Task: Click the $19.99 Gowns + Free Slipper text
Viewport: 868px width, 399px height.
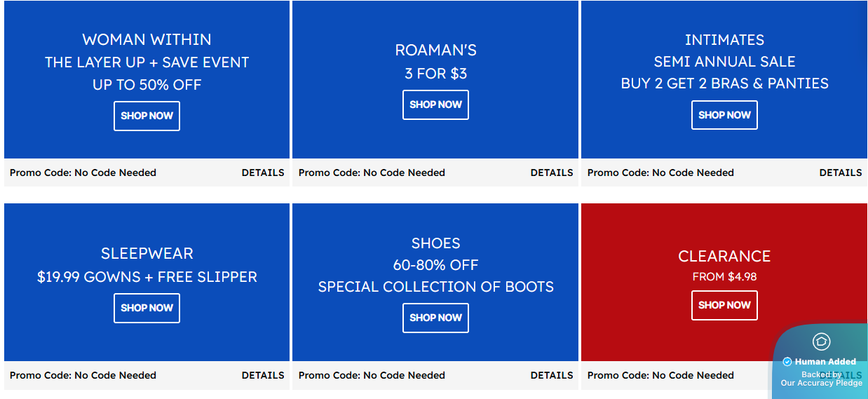Action: point(147,277)
